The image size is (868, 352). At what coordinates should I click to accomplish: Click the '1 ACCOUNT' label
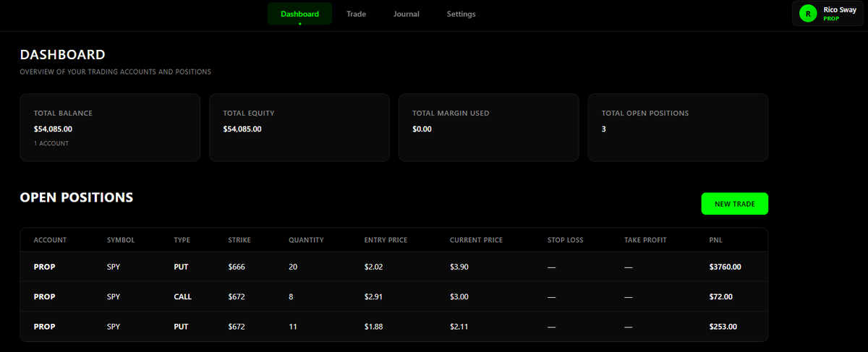pyautogui.click(x=51, y=143)
